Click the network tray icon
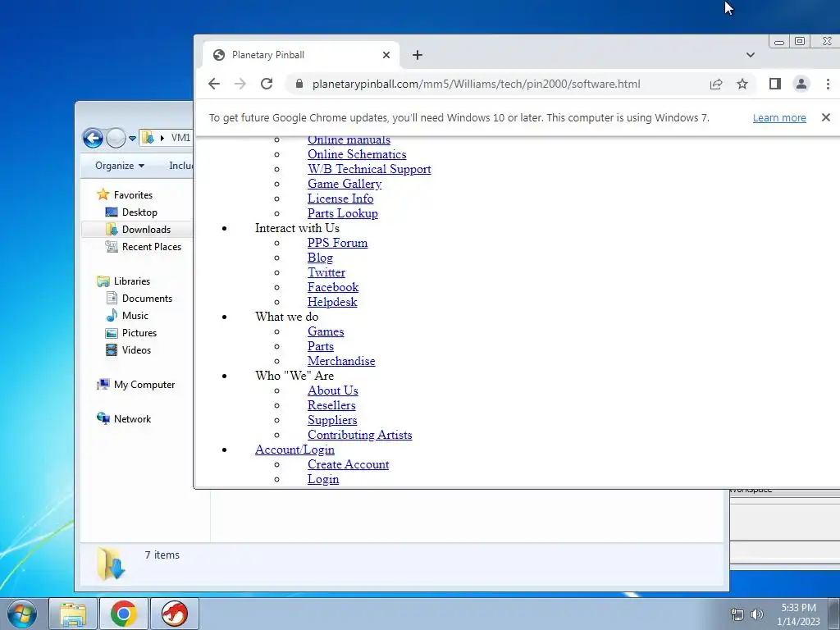The width and height of the screenshot is (840, 630). coord(737,614)
